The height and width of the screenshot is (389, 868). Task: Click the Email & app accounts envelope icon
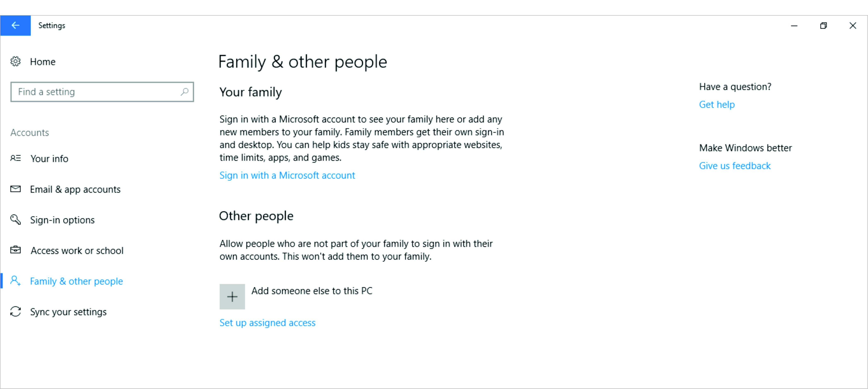pos(16,189)
